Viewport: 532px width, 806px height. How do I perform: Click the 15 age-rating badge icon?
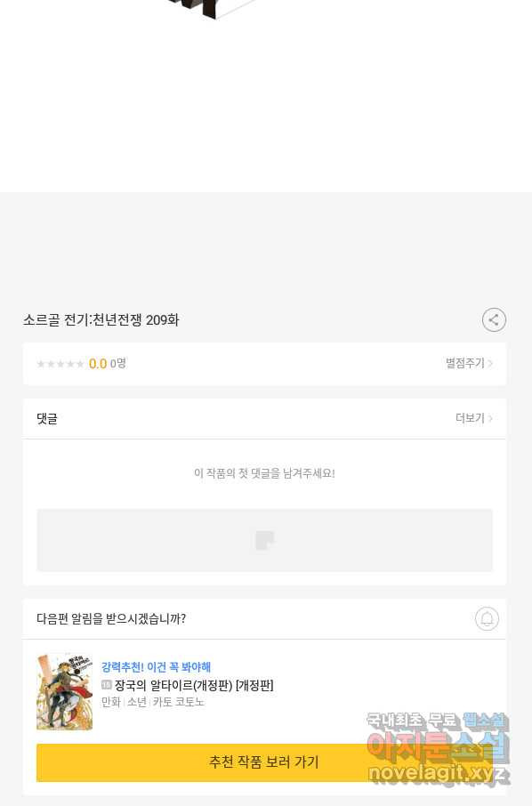[x=107, y=685]
